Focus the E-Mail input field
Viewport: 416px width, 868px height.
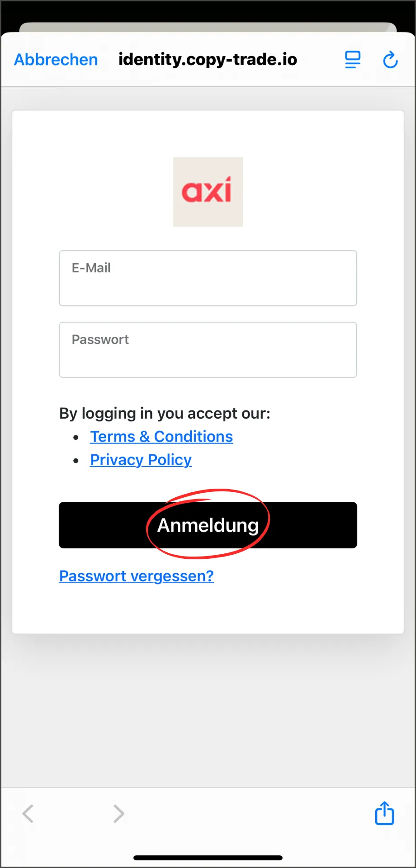(x=208, y=278)
